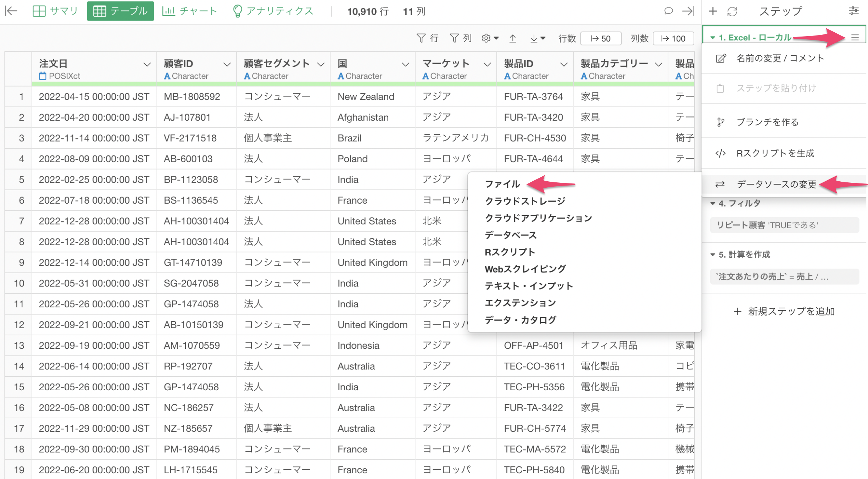Screen dimensions: 868x479
Task: Select Rスクリプトを生成 menu item
Action: click(x=784, y=153)
